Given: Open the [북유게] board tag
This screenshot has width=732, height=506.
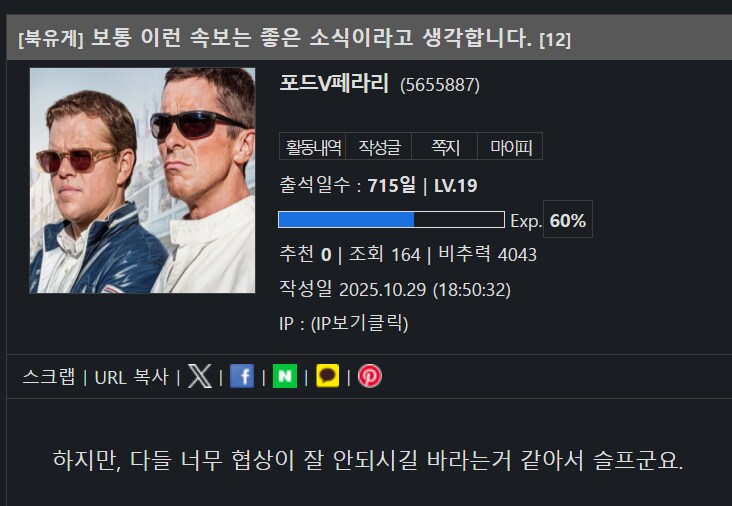Looking at the screenshot, I should pos(51,39).
